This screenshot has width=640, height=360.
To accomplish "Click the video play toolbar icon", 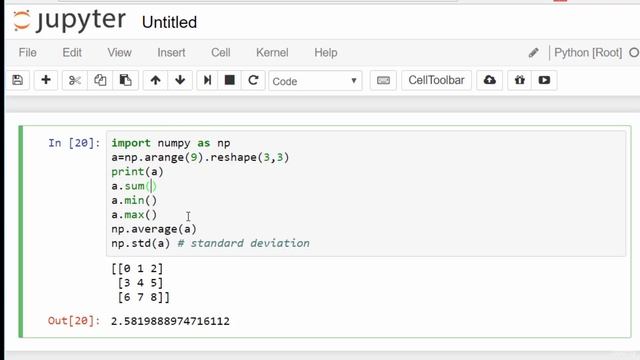I will pos(544,80).
